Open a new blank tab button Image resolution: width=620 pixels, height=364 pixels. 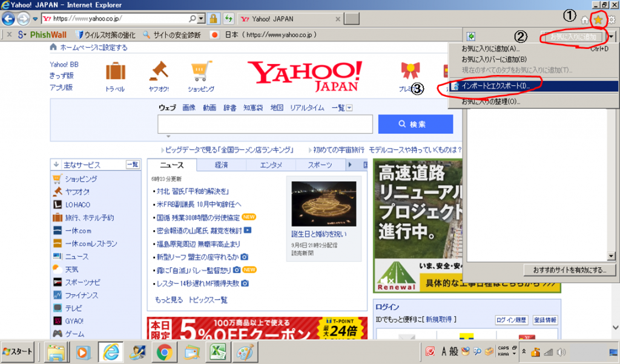pos(352,19)
